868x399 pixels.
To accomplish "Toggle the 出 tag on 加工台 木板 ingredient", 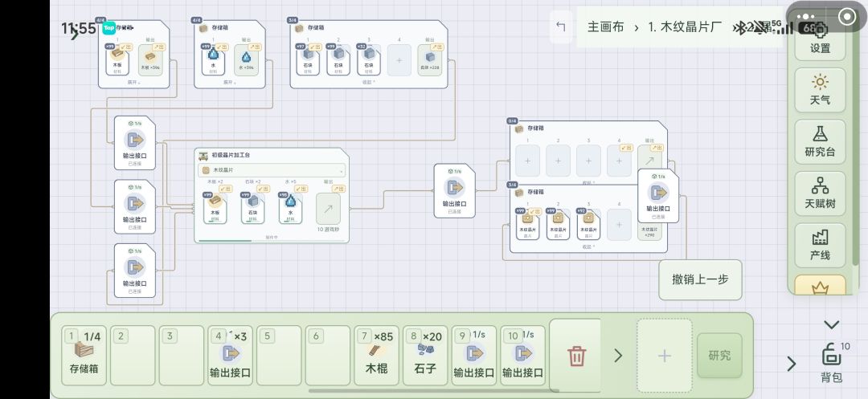I will click(x=225, y=189).
